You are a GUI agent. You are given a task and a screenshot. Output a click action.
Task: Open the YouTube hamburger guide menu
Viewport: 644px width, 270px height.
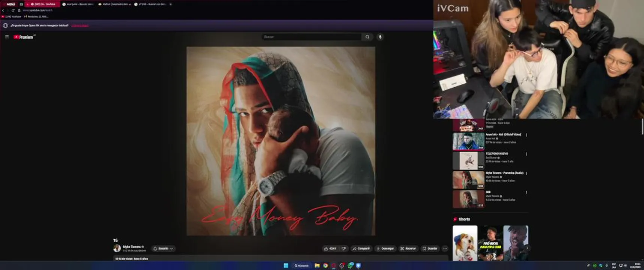click(x=7, y=37)
